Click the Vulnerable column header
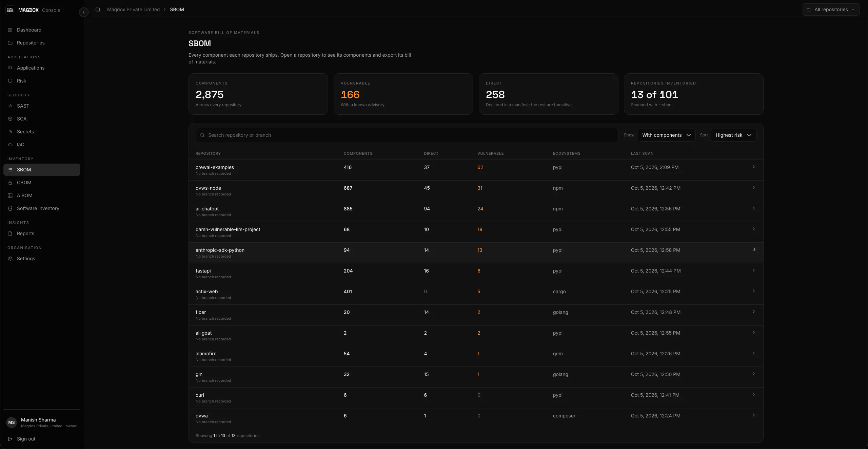The width and height of the screenshot is (868, 449). [490, 153]
